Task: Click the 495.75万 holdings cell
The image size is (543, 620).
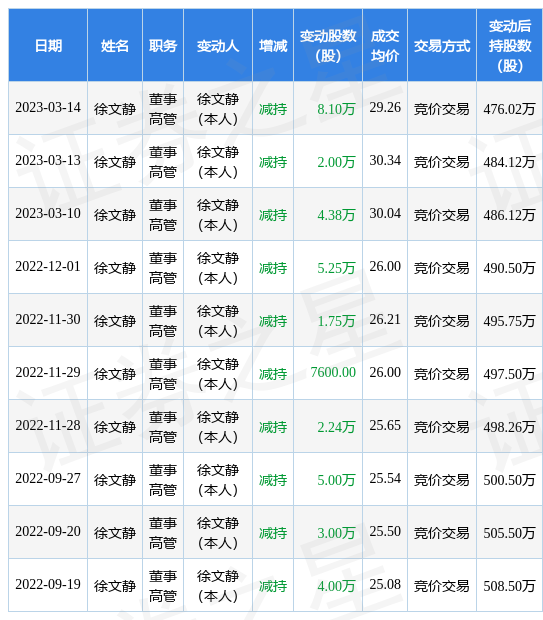Action: (509, 321)
